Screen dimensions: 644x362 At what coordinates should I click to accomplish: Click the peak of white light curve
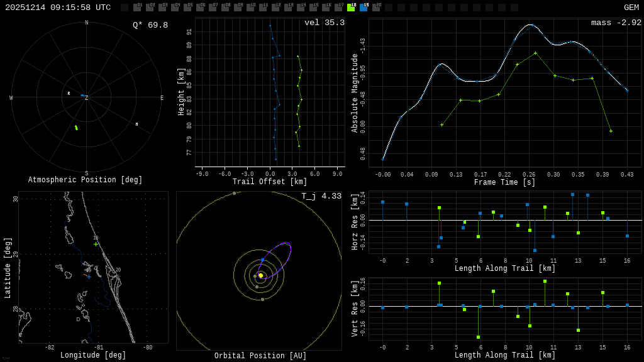[x=531, y=25]
